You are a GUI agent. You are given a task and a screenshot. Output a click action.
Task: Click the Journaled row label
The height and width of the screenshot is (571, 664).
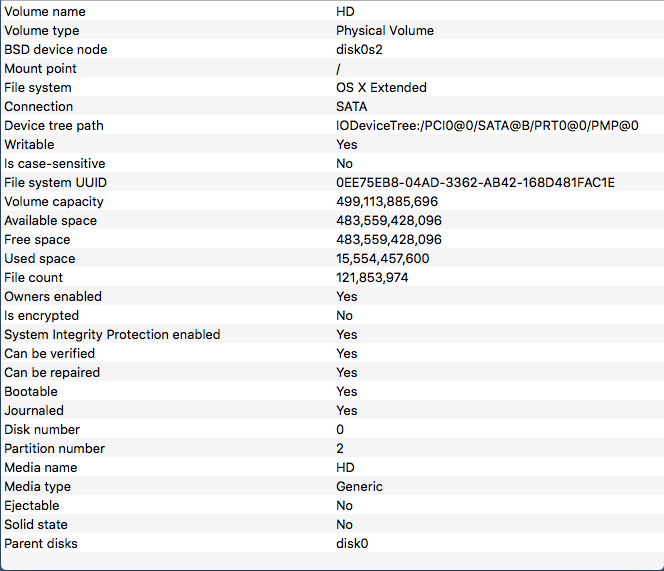[x=34, y=410]
